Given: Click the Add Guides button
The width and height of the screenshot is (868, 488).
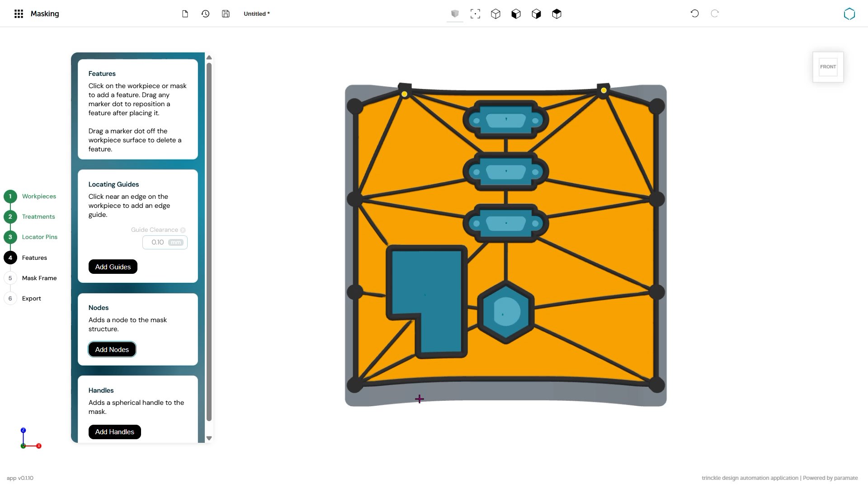Looking at the screenshot, I should click(113, 267).
